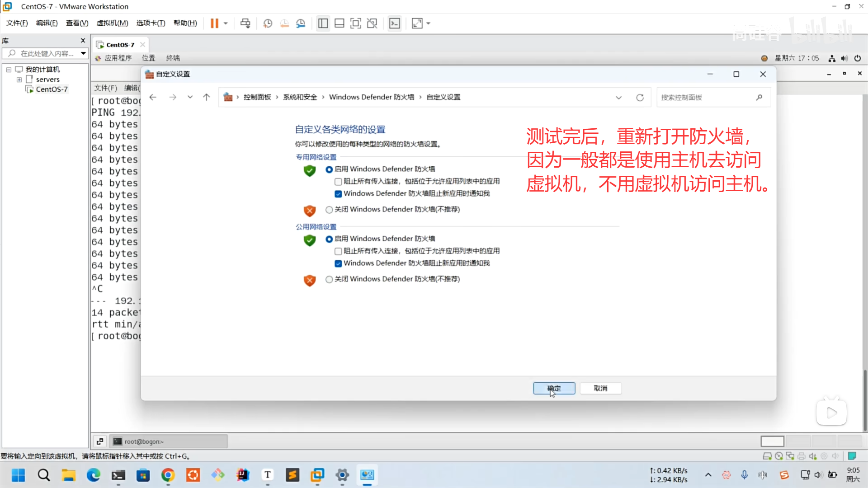Check private network block all incoming connections
Viewport: 868px width, 488px height.
(338, 182)
